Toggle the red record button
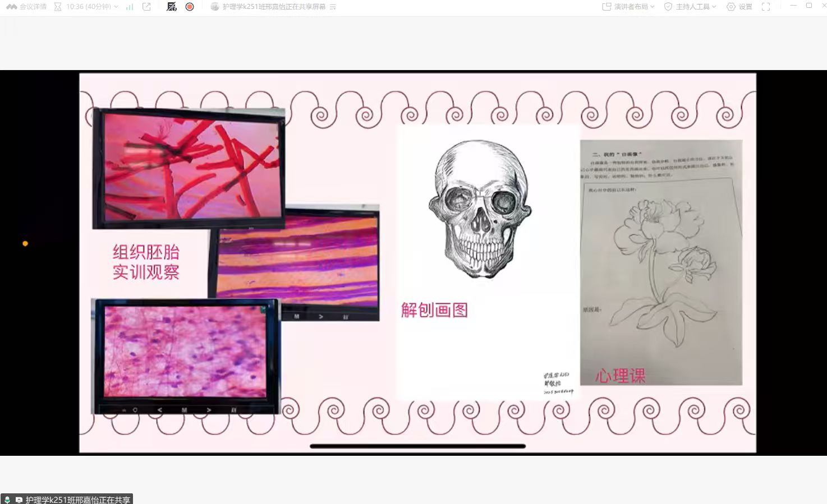The height and width of the screenshot is (504, 827). pyautogui.click(x=190, y=7)
